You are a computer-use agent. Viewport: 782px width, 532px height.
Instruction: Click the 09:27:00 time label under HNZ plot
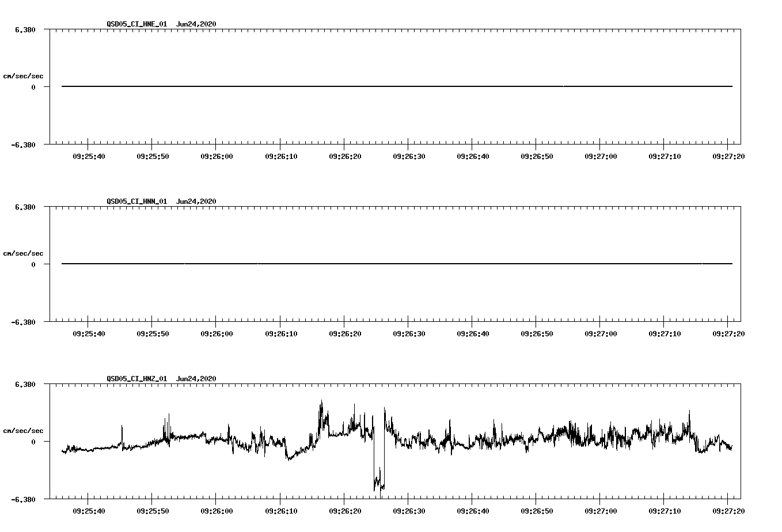point(601,511)
